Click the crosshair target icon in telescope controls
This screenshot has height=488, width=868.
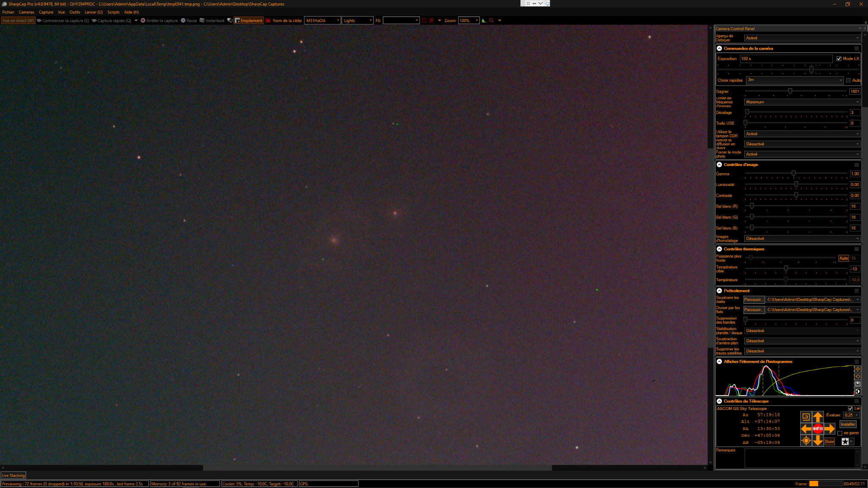coord(806,441)
